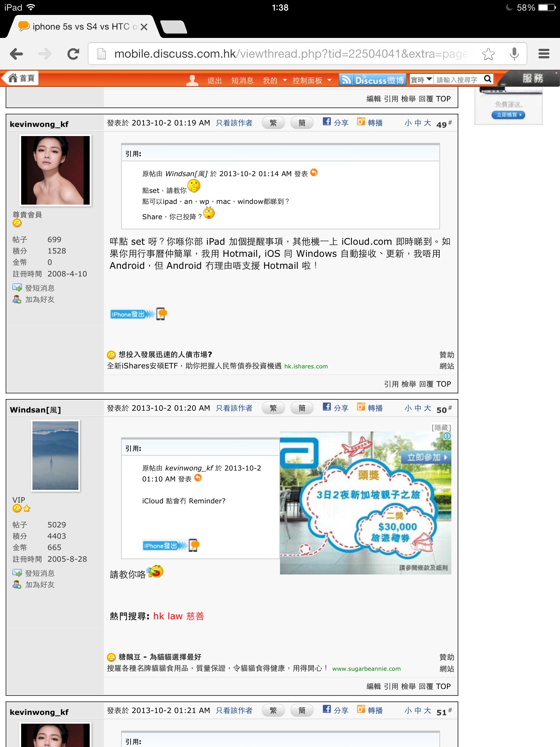Open the 短消息 menu item
The height and width of the screenshot is (747, 560).
(242, 80)
